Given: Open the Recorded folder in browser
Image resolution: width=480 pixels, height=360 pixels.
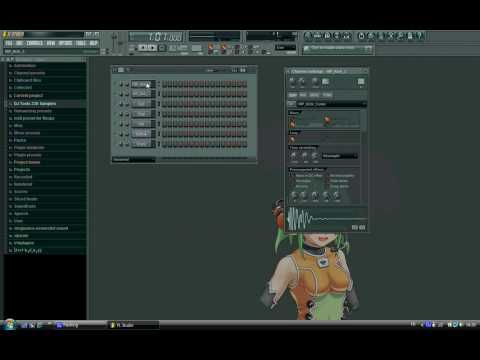Looking at the screenshot, I should tap(23, 177).
